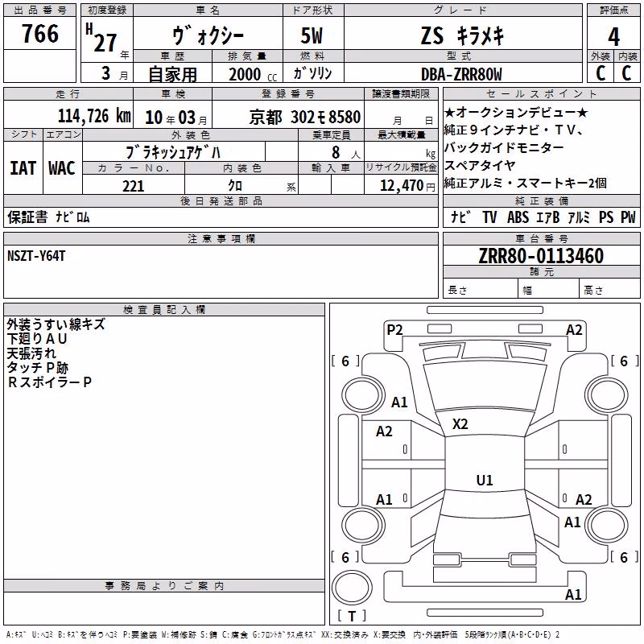Viewport: 644px width, 644px height.
Task: Click the P2 mark on front bumper
Action: point(394,330)
